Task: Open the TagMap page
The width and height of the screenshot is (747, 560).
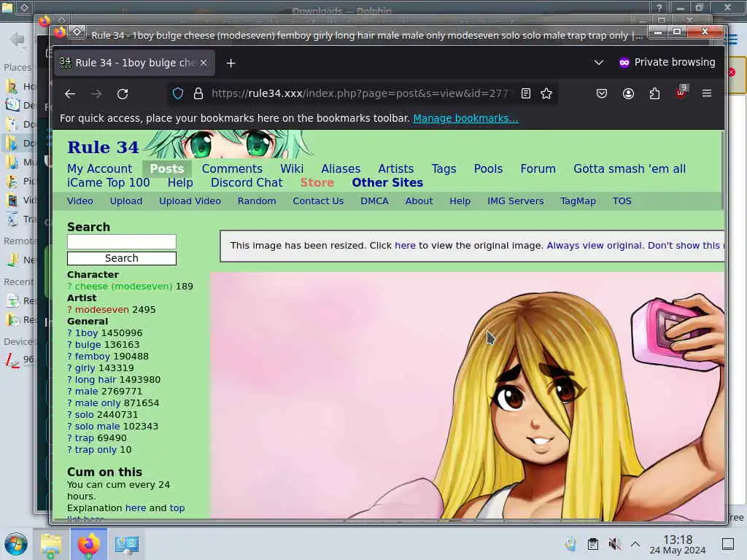Action: pos(578,201)
